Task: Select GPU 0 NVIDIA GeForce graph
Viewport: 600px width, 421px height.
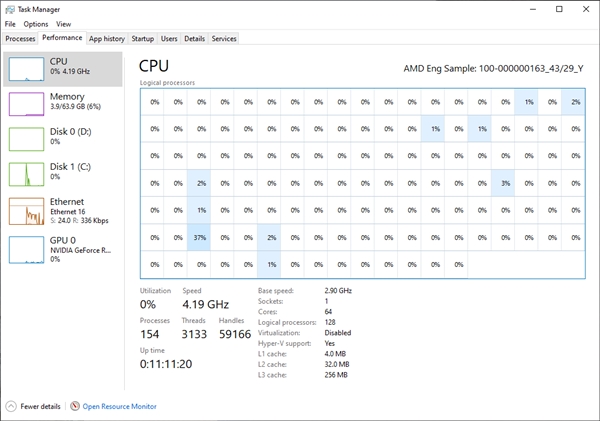Action: pos(26,248)
